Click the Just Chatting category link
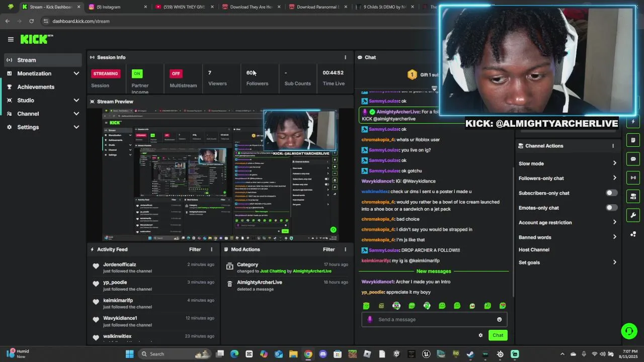The height and width of the screenshot is (362, 644). pos(273,271)
